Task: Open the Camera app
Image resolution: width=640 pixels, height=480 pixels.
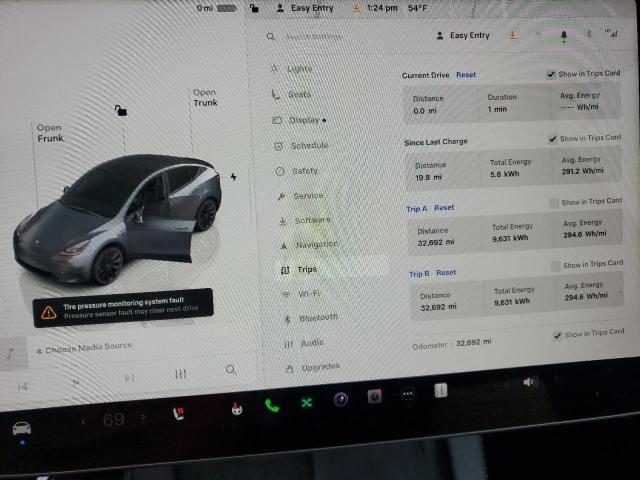Action: point(341,399)
